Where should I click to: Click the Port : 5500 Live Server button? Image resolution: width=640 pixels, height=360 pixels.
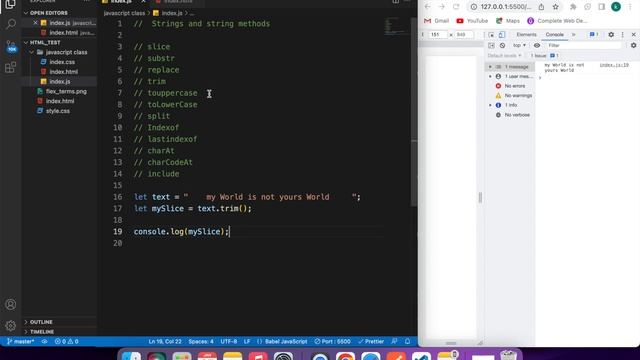(332, 341)
